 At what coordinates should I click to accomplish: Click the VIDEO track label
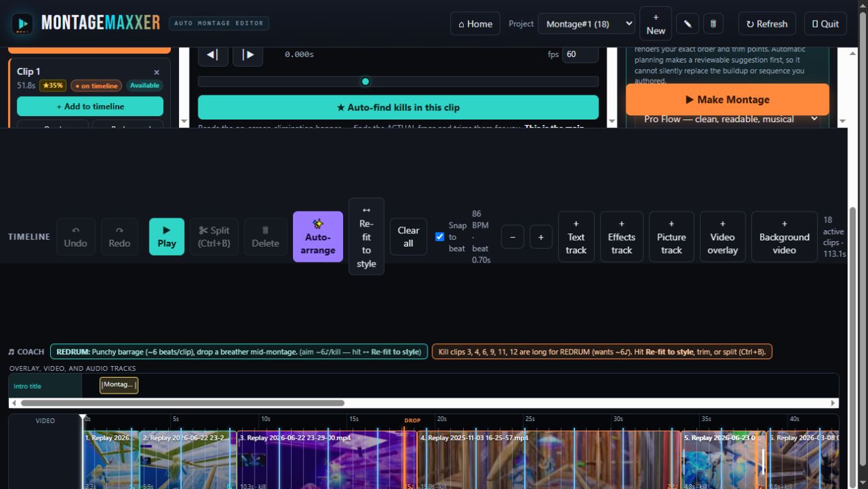point(45,420)
